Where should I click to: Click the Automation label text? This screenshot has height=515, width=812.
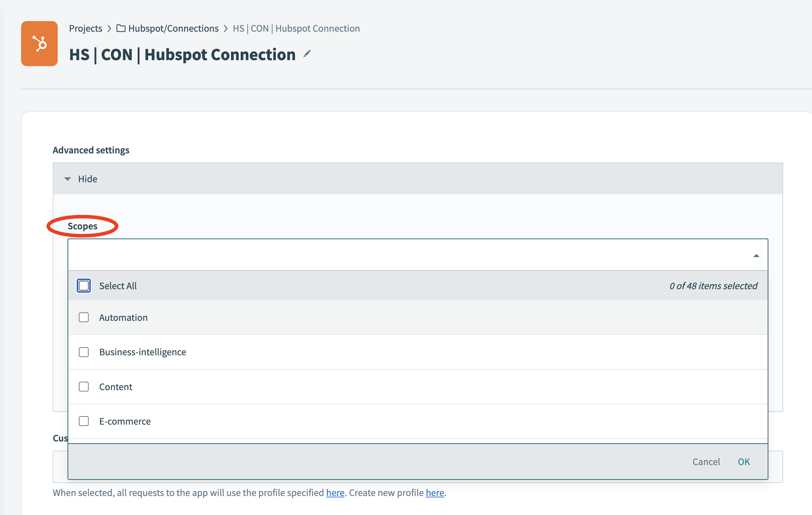(x=123, y=317)
